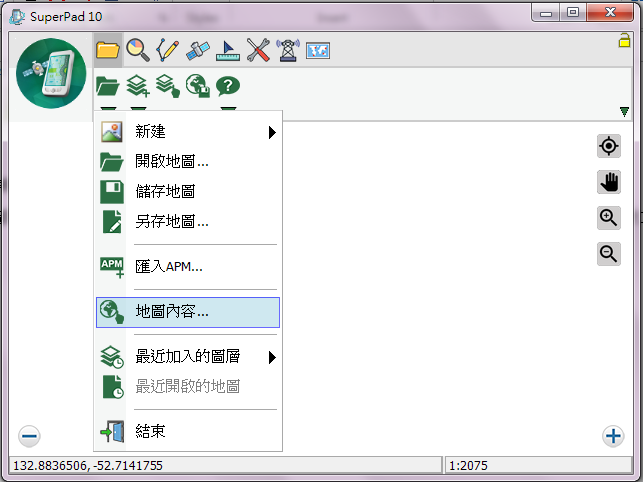Click the coordinates field in status bar

coord(225,466)
